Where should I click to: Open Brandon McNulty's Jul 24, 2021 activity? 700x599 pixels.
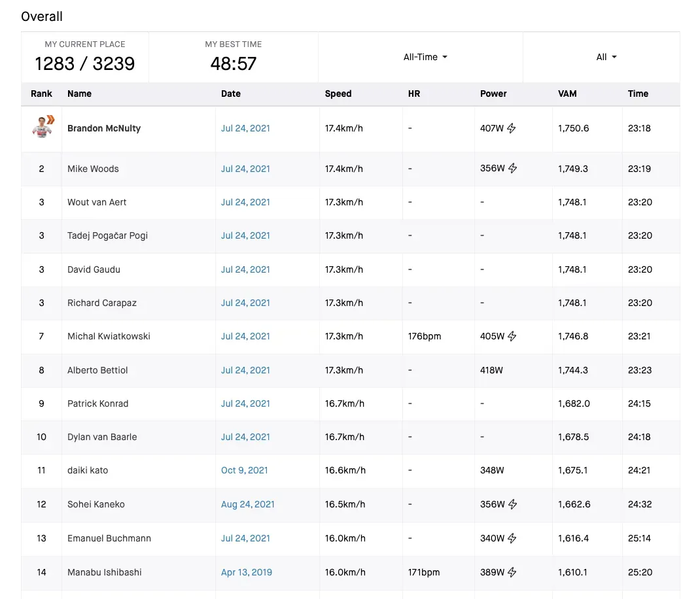pyautogui.click(x=245, y=129)
